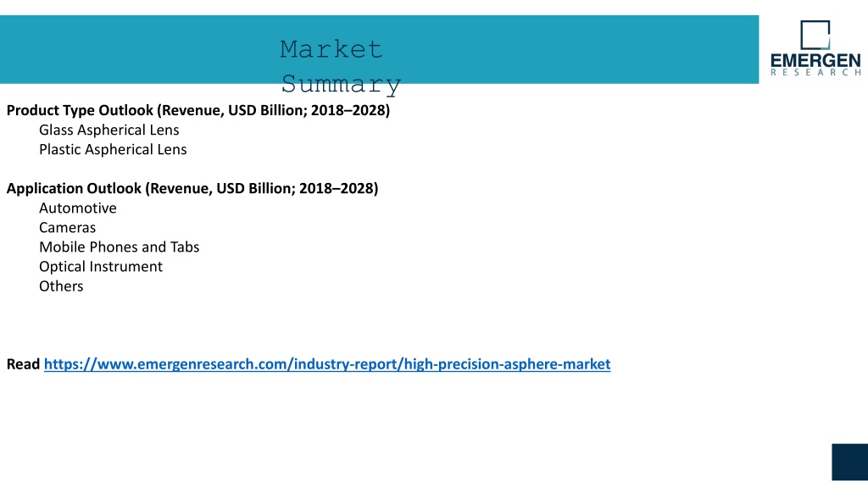Image resolution: width=868 pixels, height=488 pixels.
Task: Click the Emergen Research logo
Action: pyautogui.click(x=815, y=48)
